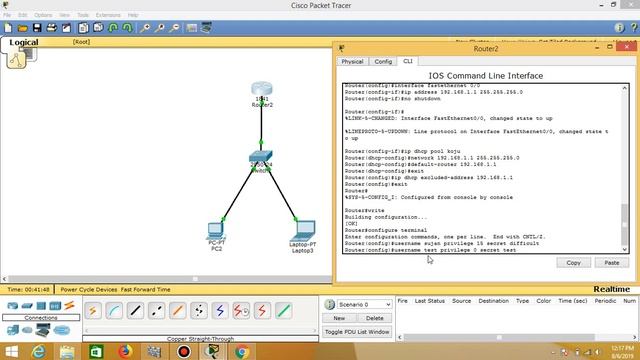
Task: Click the CLI scrollbar down arrow
Action: click(624, 249)
